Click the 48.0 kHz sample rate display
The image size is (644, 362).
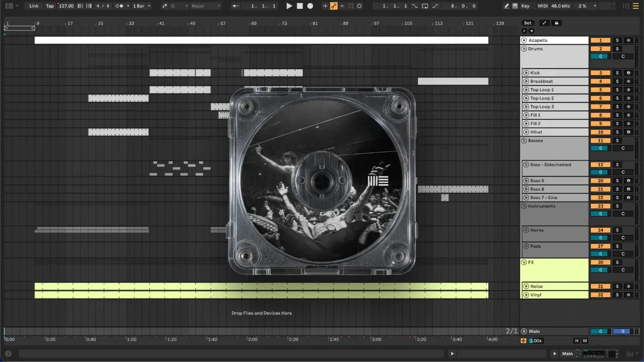point(561,6)
